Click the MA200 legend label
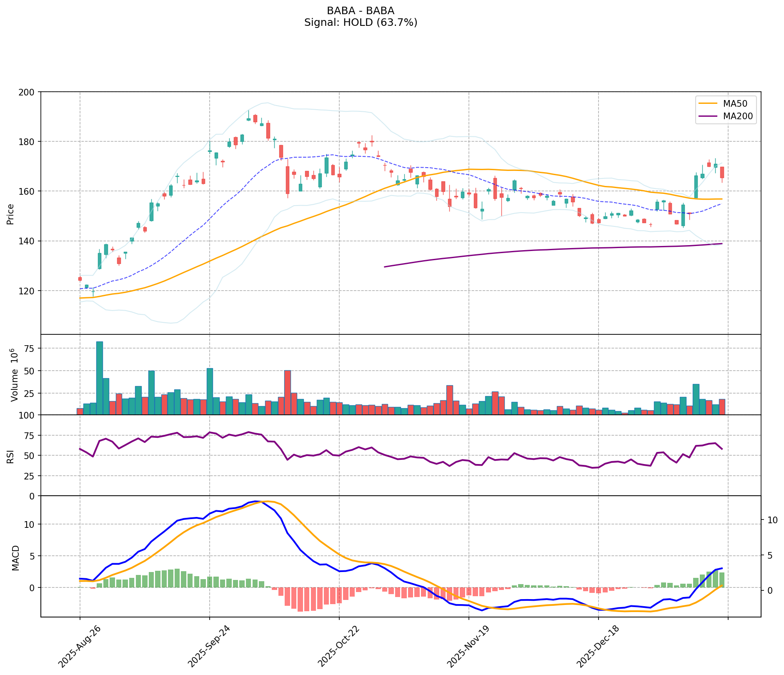The height and width of the screenshot is (675, 784). pyautogui.click(x=738, y=116)
